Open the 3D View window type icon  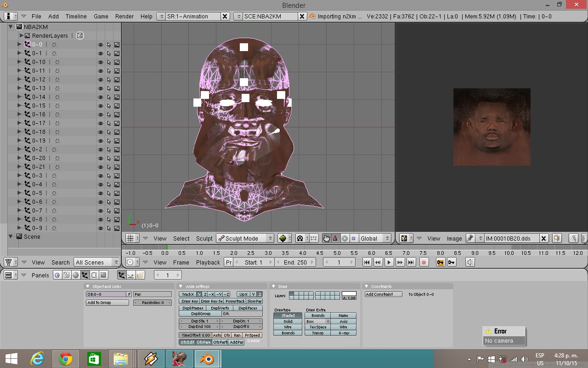tap(132, 238)
